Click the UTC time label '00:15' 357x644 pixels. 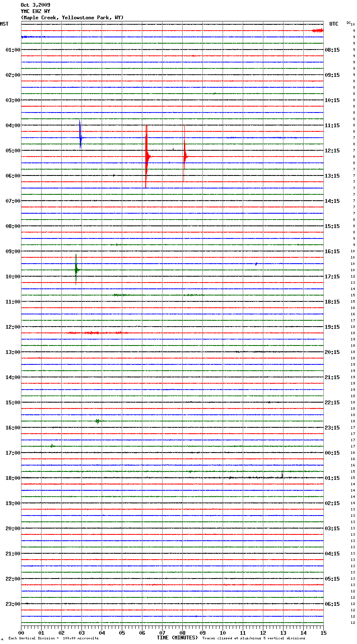(332, 453)
